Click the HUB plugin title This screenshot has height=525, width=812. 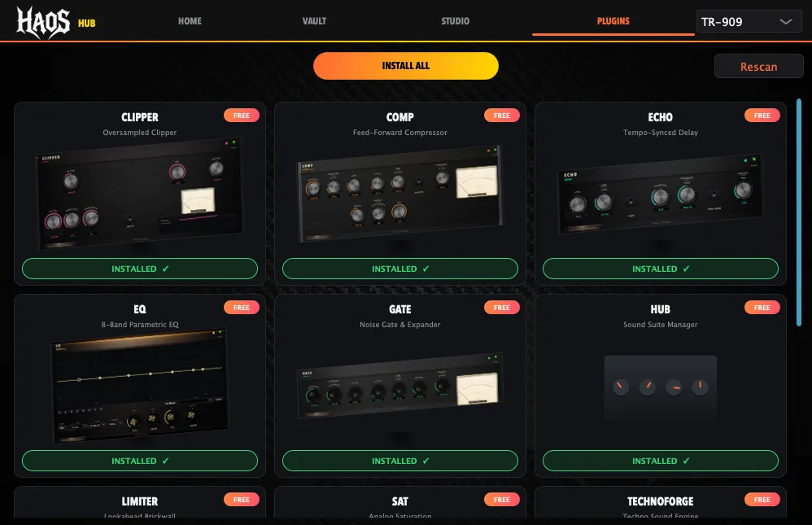tap(661, 309)
